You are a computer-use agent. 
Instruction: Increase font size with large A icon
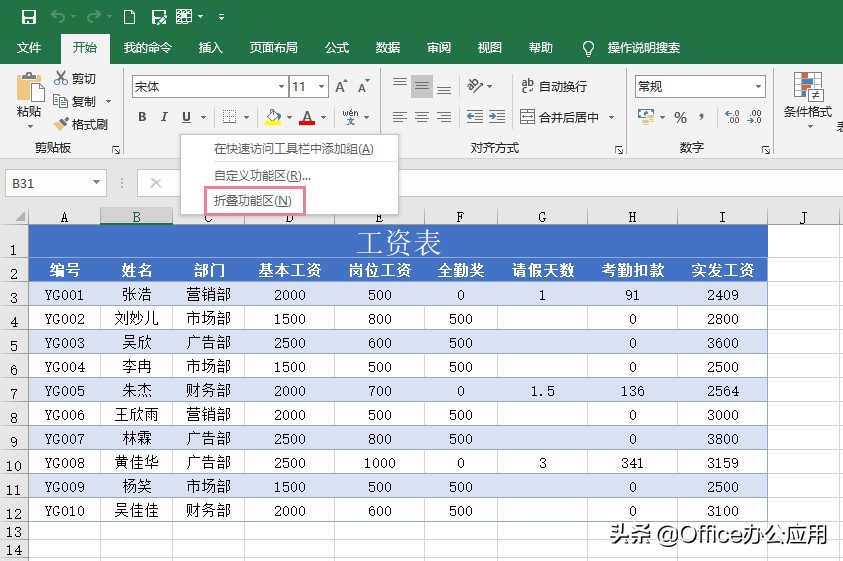tap(341, 87)
